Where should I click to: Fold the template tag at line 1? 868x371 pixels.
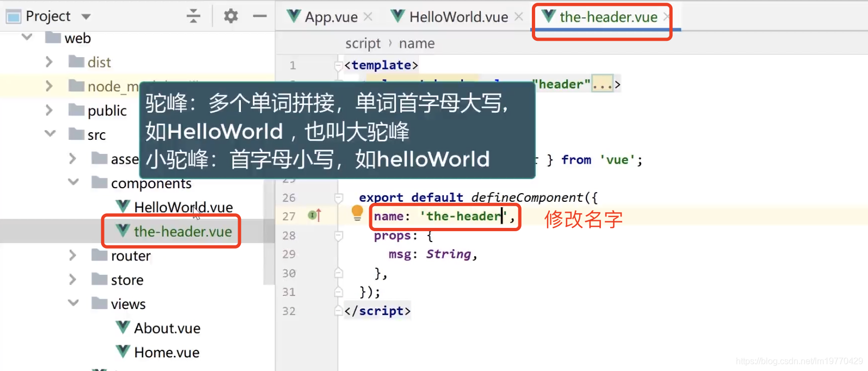pos(338,65)
